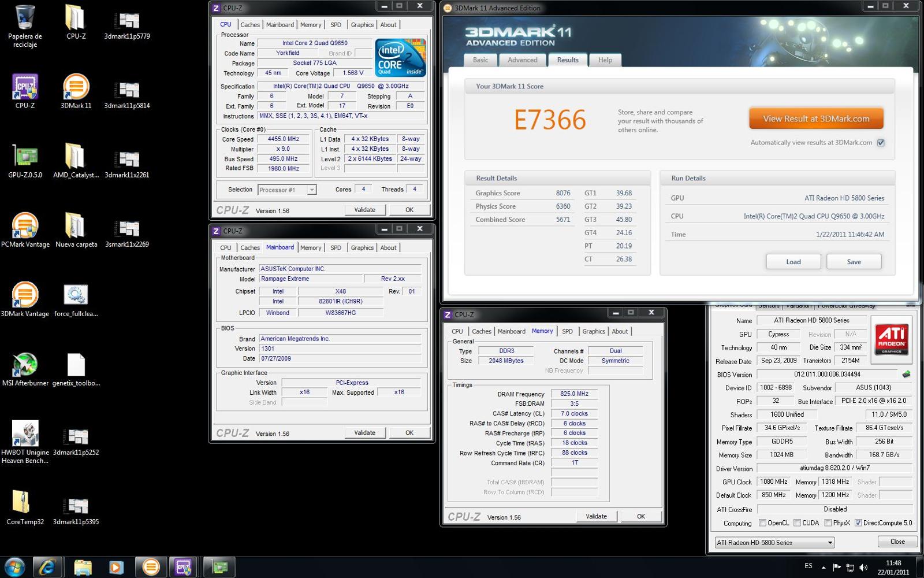Click the Save button in 3DMark 11

click(854, 262)
